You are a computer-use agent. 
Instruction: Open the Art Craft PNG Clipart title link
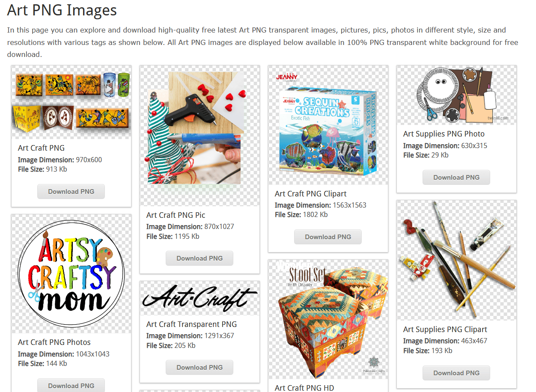click(311, 194)
